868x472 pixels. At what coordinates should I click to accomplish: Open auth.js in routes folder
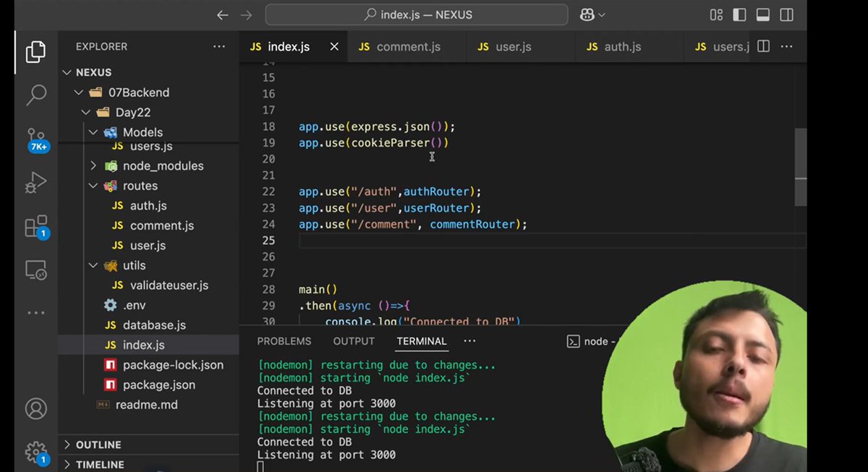click(x=148, y=206)
